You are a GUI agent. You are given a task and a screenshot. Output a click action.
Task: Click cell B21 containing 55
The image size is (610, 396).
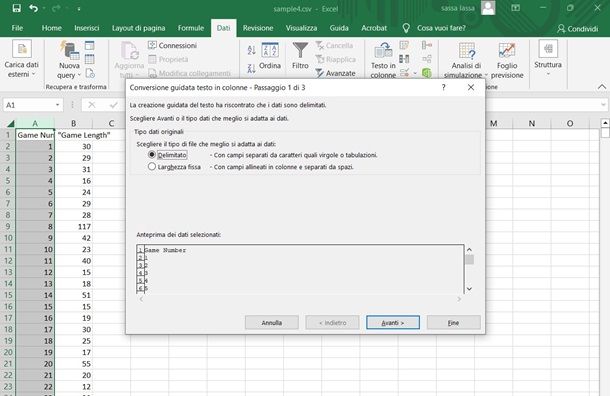tap(74, 364)
